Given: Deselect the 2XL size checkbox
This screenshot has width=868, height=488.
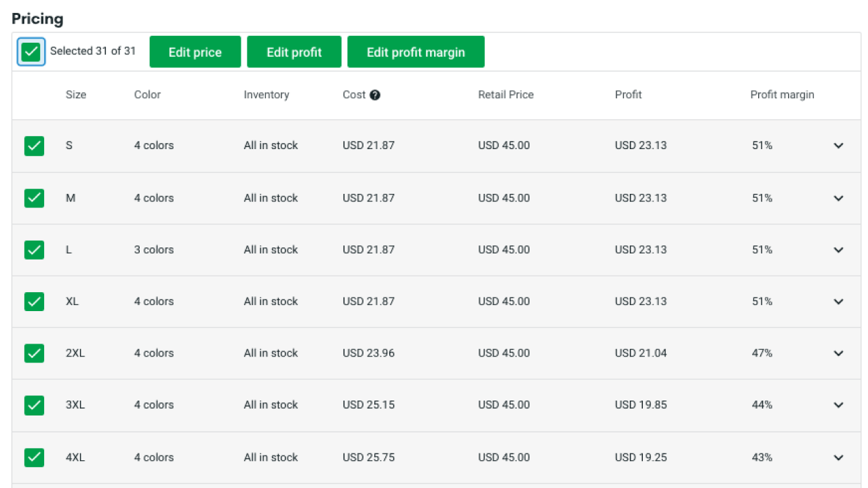Looking at the screenshot, I should coord(34,353).
